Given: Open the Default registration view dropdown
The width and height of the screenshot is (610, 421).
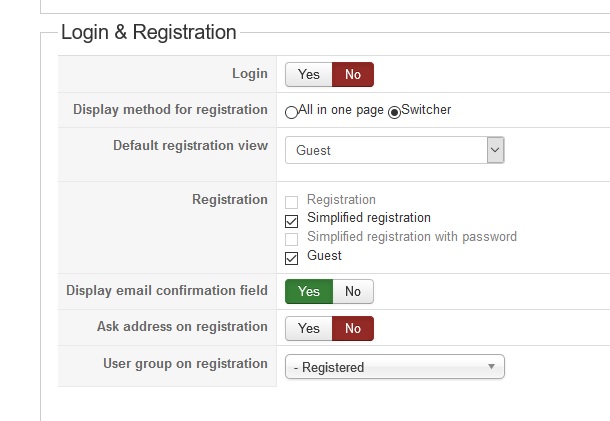Looking at the screenshot, I should pos(385,150).
